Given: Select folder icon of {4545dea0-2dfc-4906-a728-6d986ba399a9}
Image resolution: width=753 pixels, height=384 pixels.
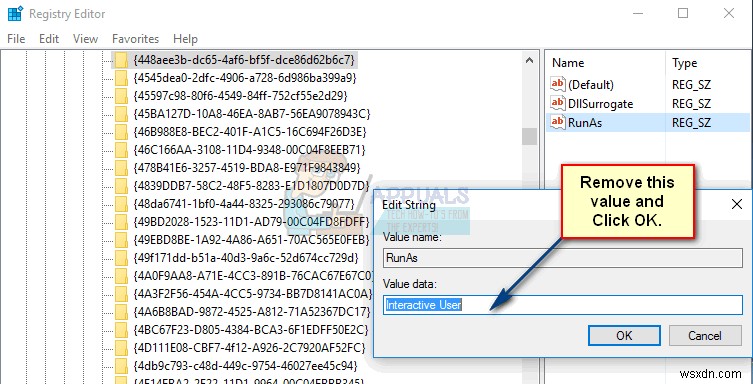Looking at the screenshot, I should [121, 77].
